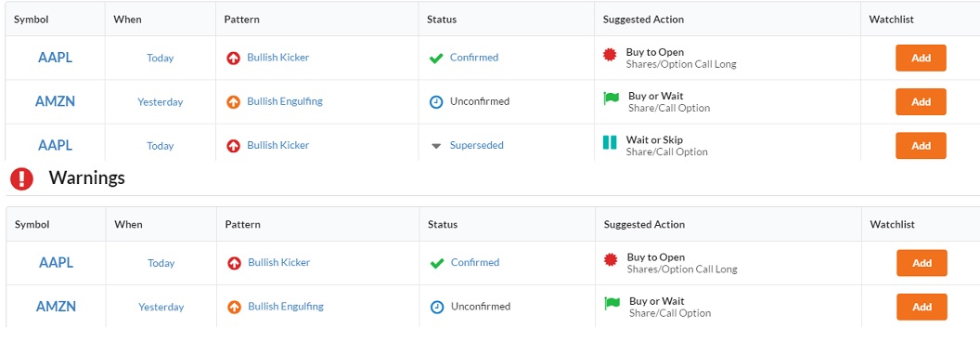Click the red Warnings exclamation icon

(x=22, y=178)
